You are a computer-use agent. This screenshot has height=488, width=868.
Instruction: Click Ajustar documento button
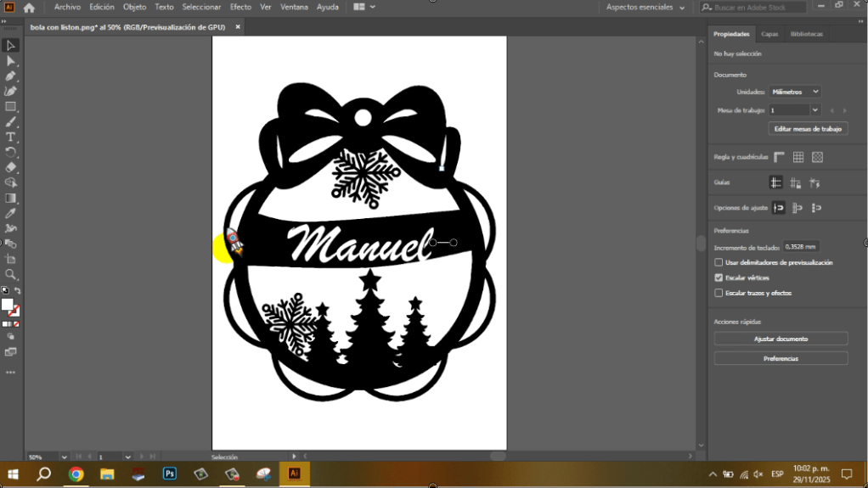[781, 339]
